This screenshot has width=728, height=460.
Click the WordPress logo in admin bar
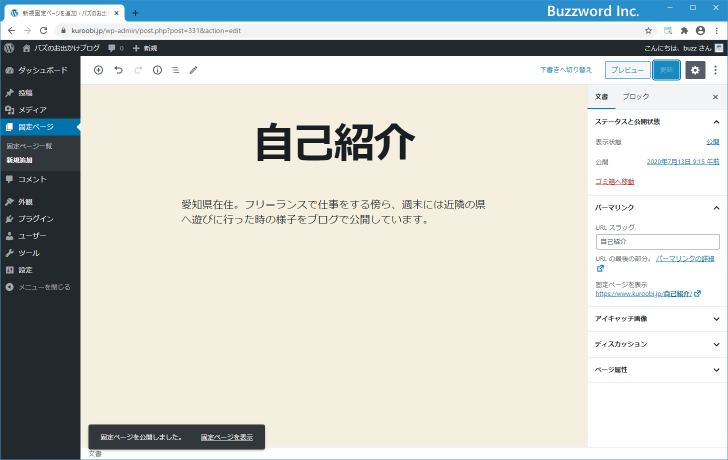click(9, 48)
